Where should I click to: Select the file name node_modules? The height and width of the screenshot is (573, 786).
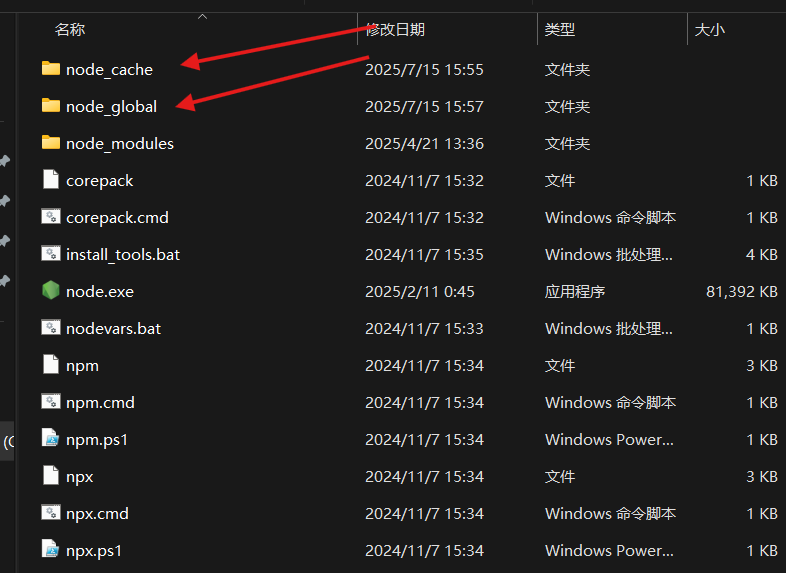click(120, 143)
